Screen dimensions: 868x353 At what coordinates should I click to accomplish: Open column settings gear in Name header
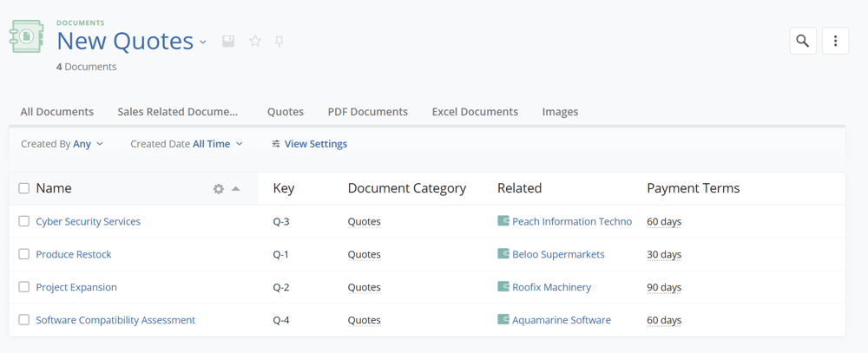tap(219, 188)
